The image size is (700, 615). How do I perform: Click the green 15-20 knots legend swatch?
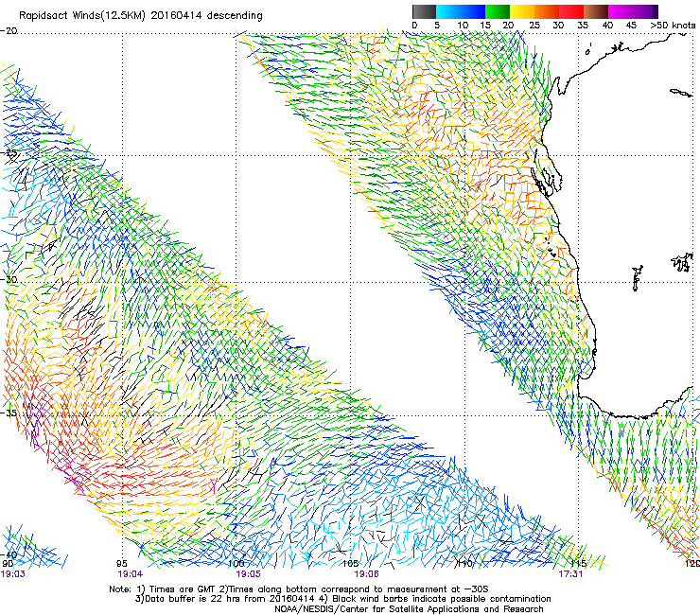(498, 11)
